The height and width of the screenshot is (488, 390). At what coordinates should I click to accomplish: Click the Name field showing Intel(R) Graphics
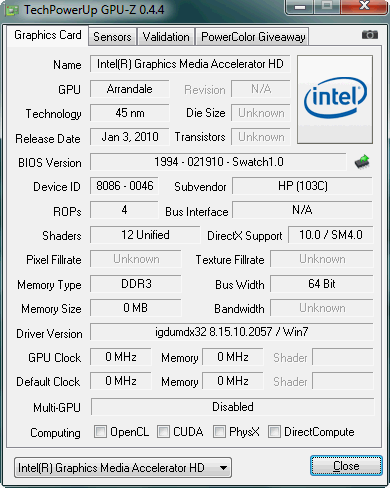pyautogui.click(x=190, y=64)
